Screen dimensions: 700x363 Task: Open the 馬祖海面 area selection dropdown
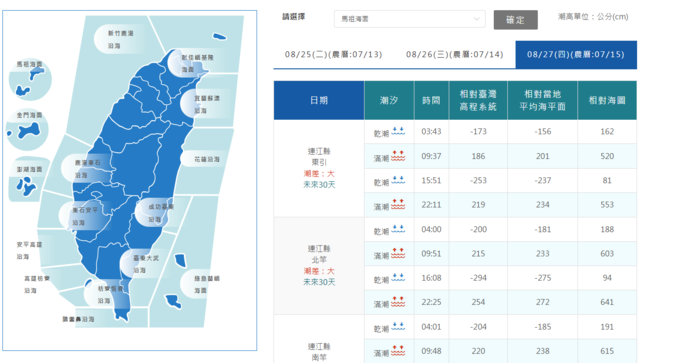(x=409, y=19)
